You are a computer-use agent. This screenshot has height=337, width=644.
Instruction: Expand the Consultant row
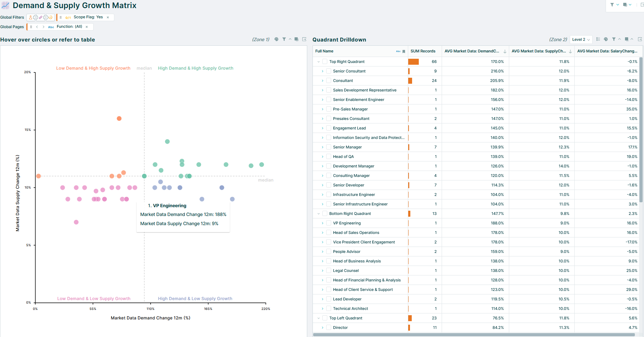tap(322, 81)
